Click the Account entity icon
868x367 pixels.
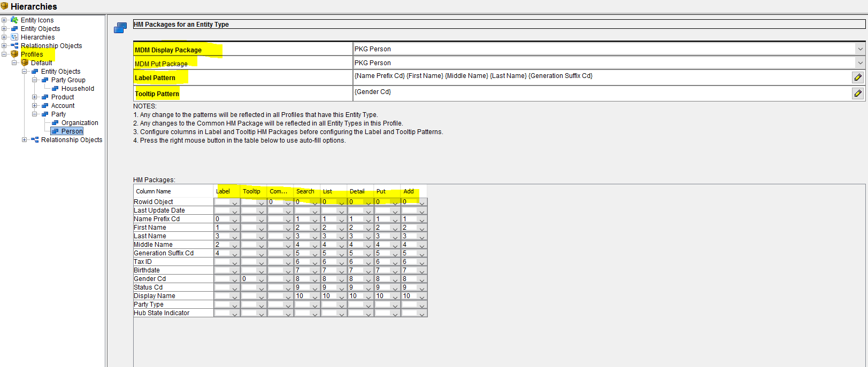pyautogui.click(x=45, y=106)
